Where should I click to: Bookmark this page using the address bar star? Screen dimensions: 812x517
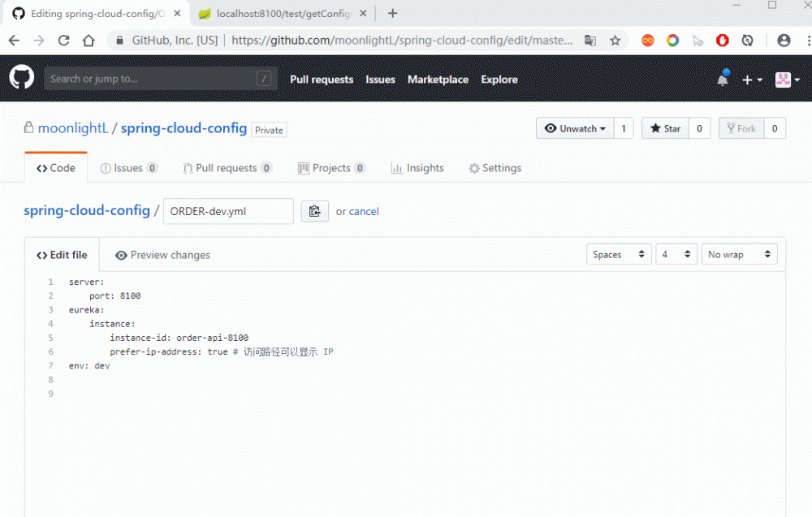[x=615, y=40]
